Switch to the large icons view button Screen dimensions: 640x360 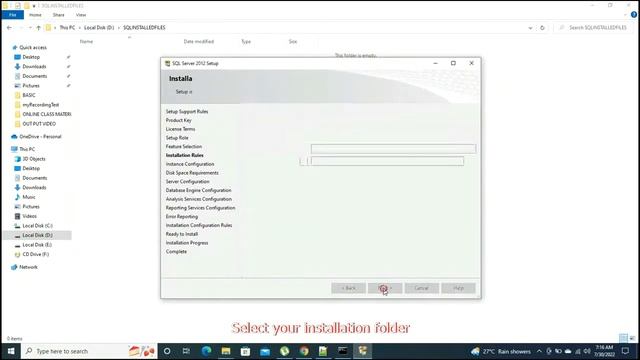tap(632, 338)
